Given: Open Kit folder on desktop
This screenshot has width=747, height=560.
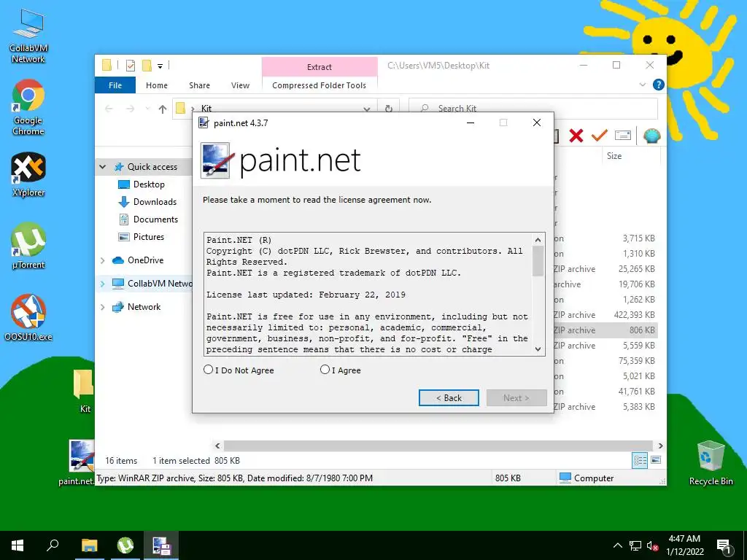Looking at the screenshot, I should (85, 391).
